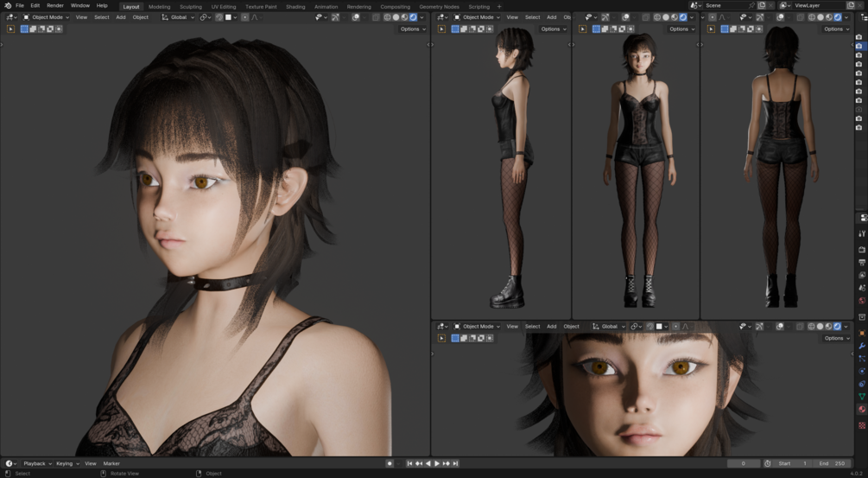The height and width of the screenshot is (478, 868).
Task: Jump to the last frame
Action: point(455,463)
